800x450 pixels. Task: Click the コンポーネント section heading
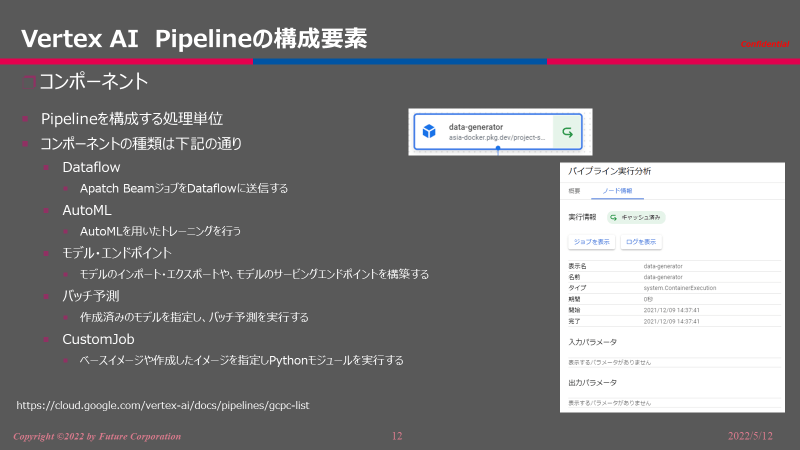(93, 82)
